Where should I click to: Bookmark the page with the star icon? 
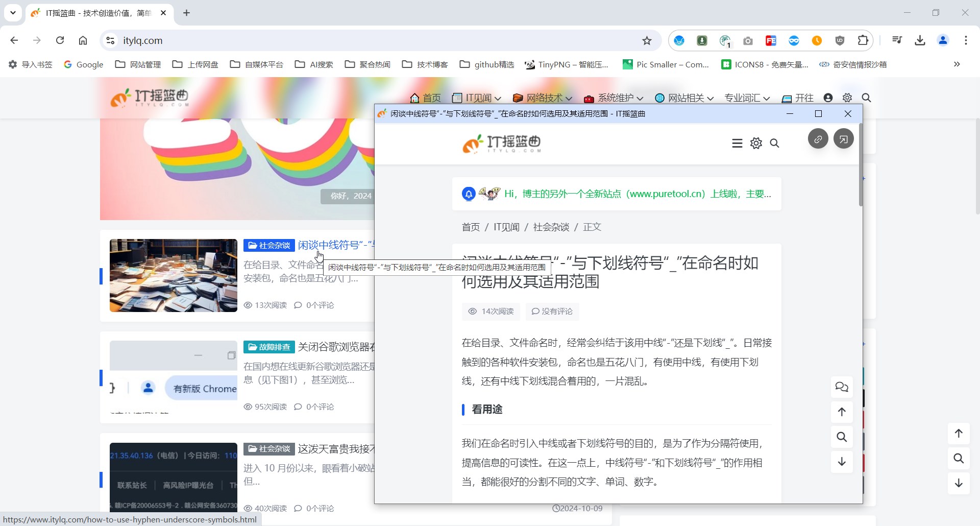coord(646,40)
